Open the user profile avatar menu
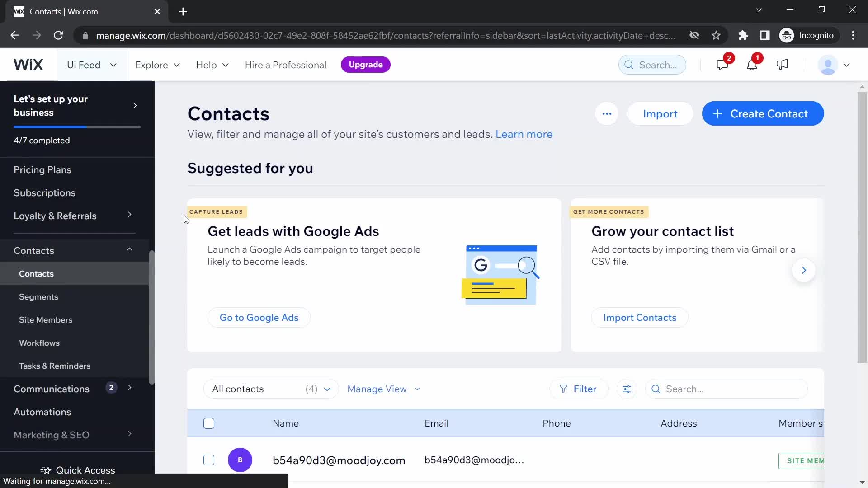The width and height of the screenshot is (868, 488). tap(834, 65)
